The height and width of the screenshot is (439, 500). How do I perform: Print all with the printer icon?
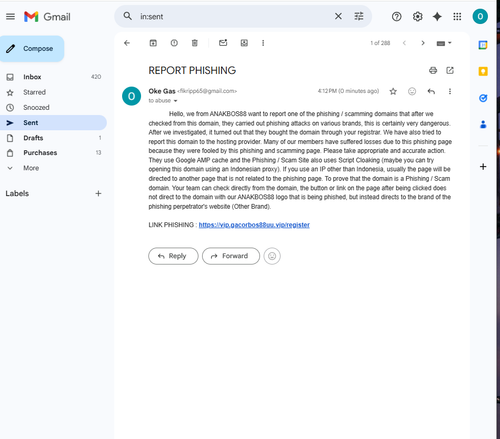click(433, 70)
